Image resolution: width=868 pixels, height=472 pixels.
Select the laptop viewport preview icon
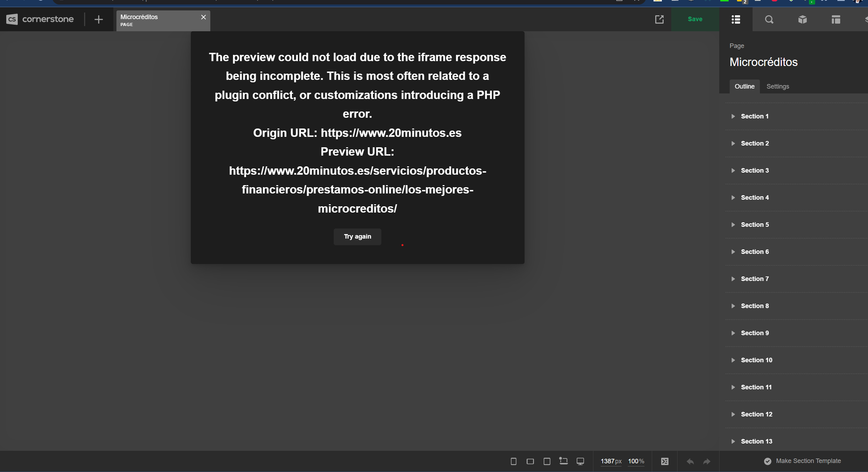(x=563, y=461)
